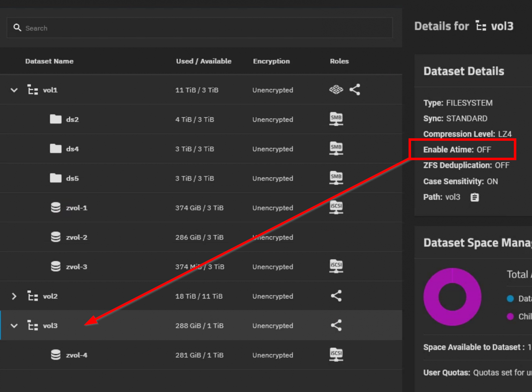Click the User Quotas line
The width and height of the screenshot is (532, 392).
pos(477,372)
